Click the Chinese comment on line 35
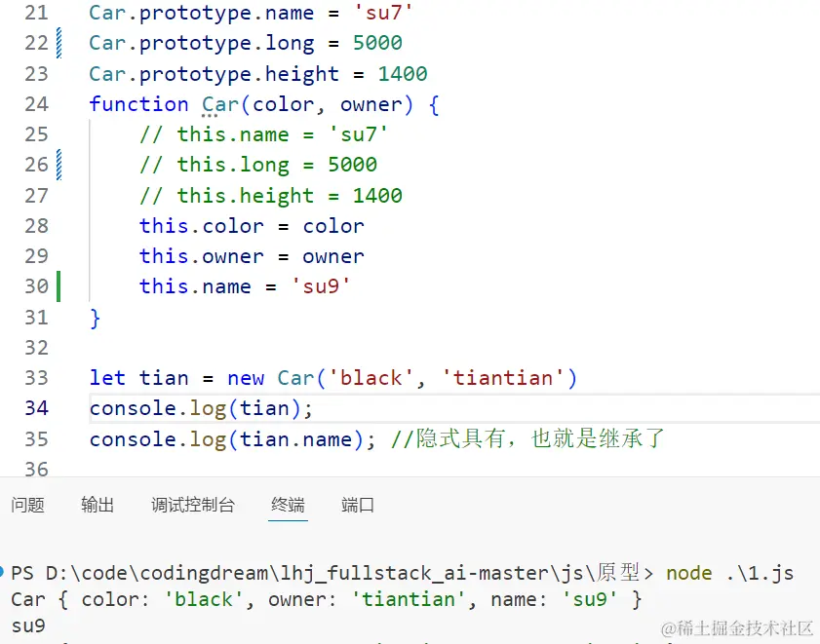The height and width of the screenshot is (644, 820). [x=528, y=438]
